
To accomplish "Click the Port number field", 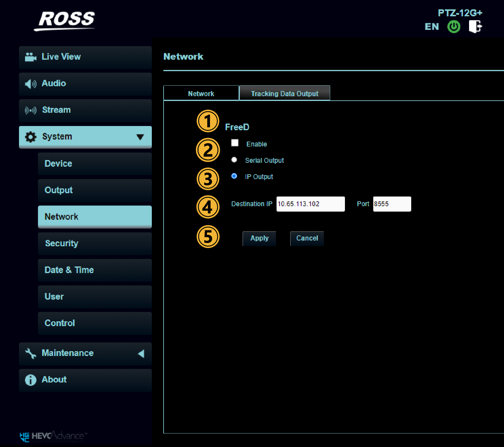I will (392, 204).
